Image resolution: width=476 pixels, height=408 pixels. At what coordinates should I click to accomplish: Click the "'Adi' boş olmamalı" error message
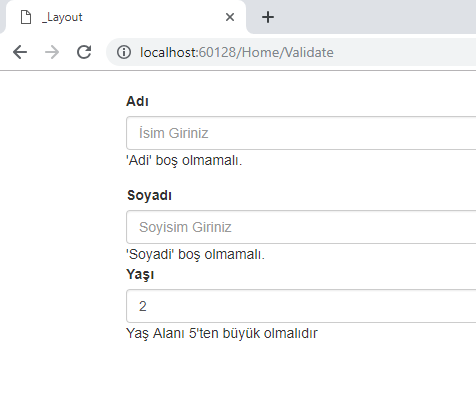184,160
